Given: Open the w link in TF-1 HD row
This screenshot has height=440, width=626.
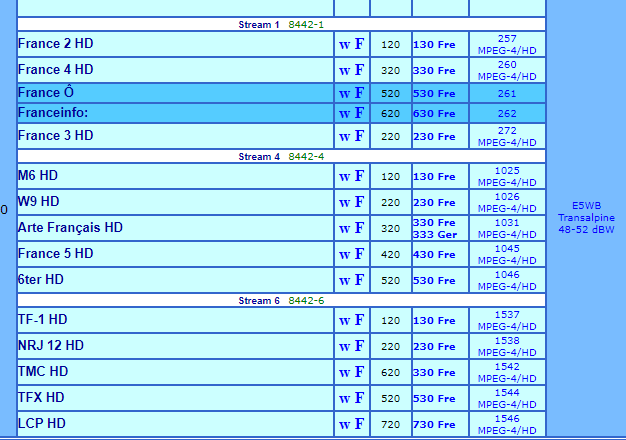Looking at the screenshot, I should tap(345, 321).
